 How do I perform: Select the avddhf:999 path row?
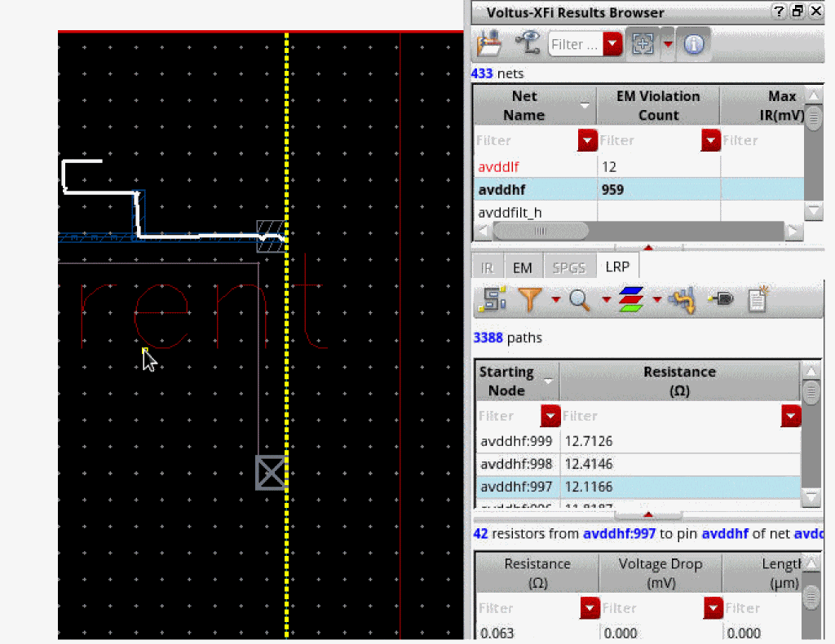pyautogui.click(x=515, y=441)
